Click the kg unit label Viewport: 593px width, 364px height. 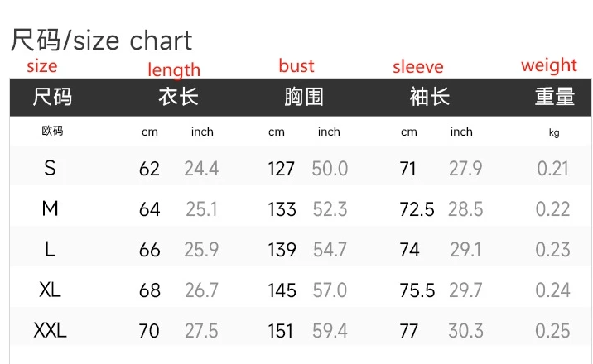tap(554, 132)
